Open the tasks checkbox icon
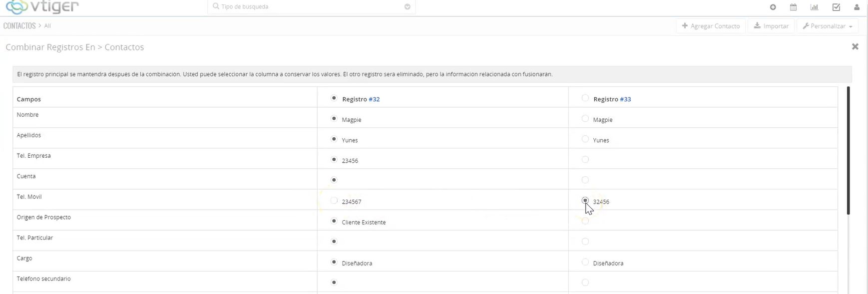Image resolution: width=868 pixels, height=294 pixels. pos(836,7)
